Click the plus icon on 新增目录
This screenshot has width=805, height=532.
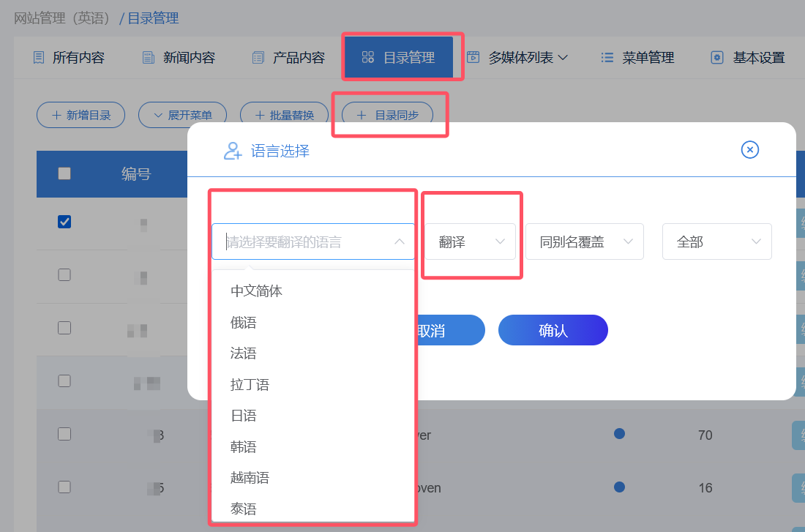click(56, 115)
